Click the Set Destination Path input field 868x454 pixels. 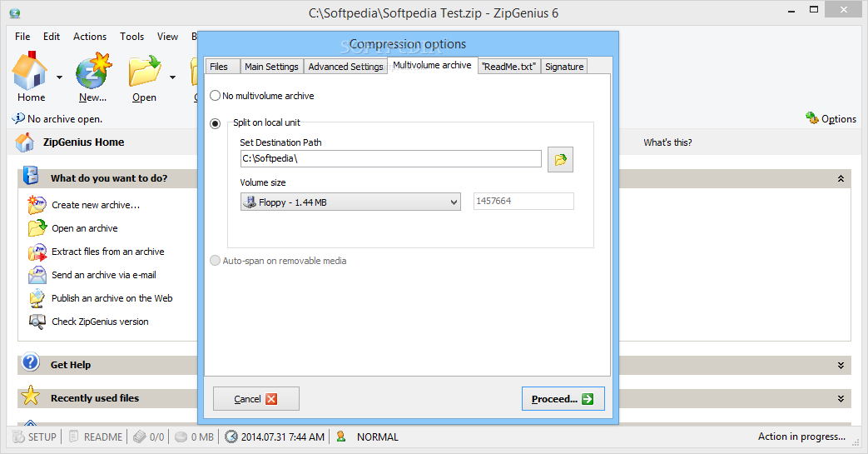point(391,158)
